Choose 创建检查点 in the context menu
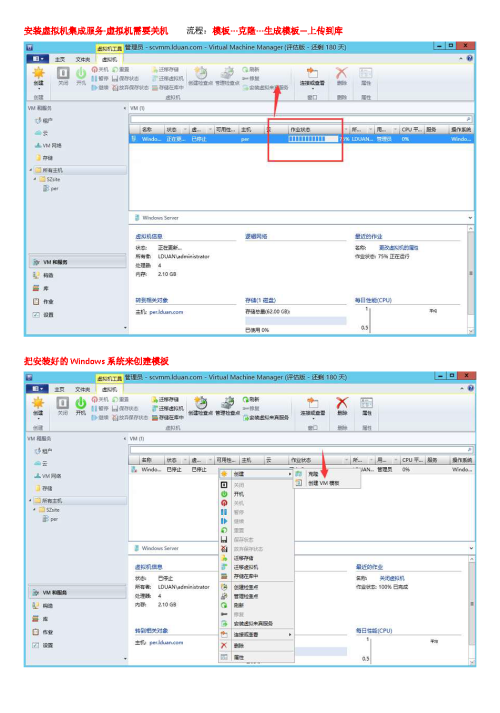The width and height of the screenshot is (500, 713). pos(256,587)
